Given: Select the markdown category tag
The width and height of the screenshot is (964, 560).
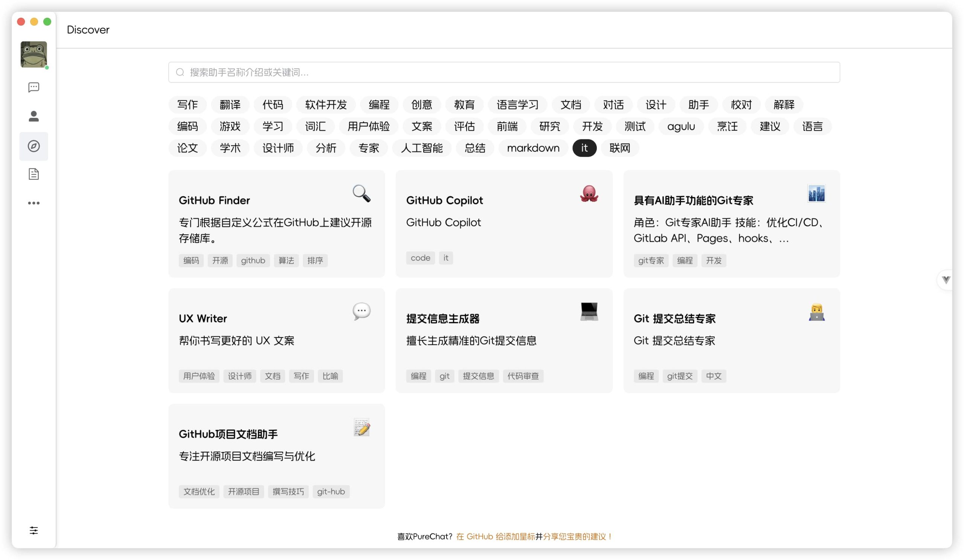Looking at the screenshot, I should point(533,148).
